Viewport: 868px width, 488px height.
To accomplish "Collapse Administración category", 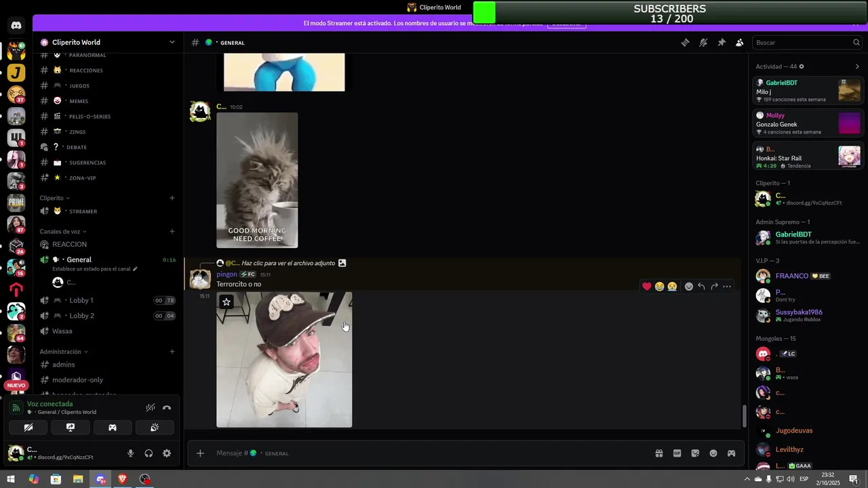I will click(x=64, y=352).
